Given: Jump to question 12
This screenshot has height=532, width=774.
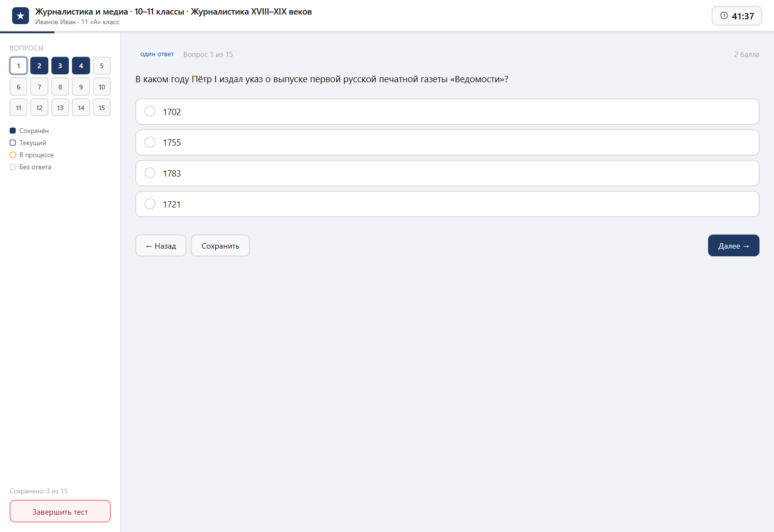Looking at the screenshot, I should [x=39, y=108].
